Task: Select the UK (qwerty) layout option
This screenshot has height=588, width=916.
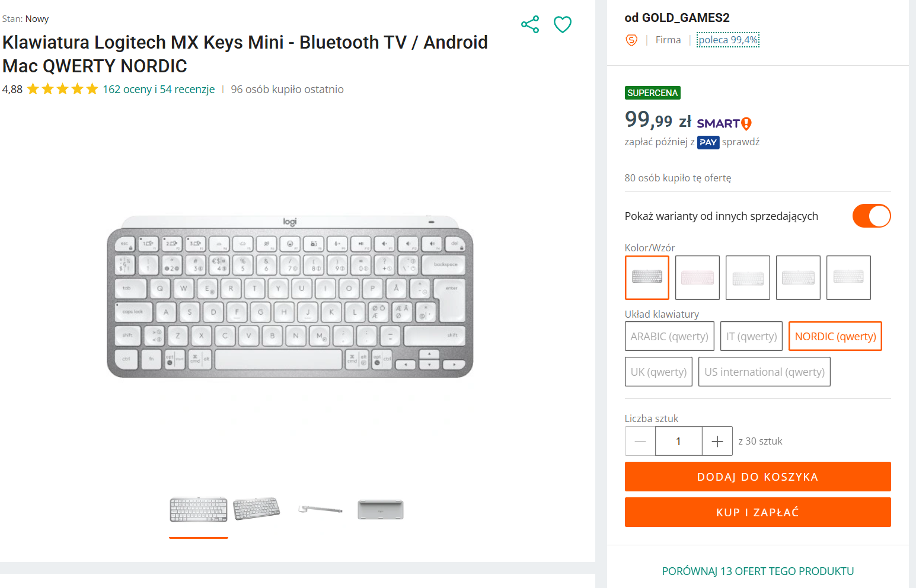Action: pos(659,372)
